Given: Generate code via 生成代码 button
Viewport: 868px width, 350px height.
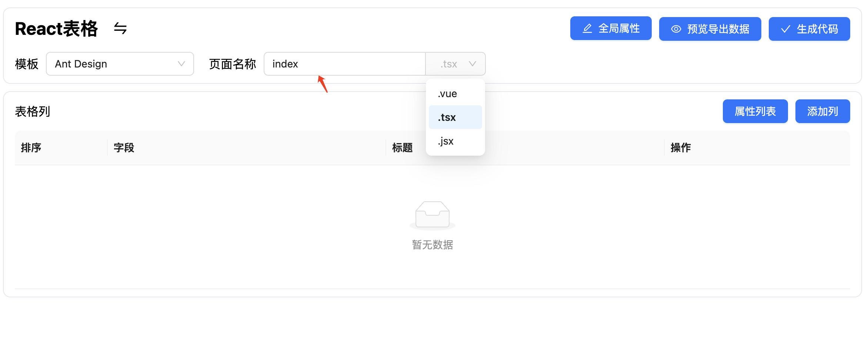Looking at the screenshot, I should [809, 29].
